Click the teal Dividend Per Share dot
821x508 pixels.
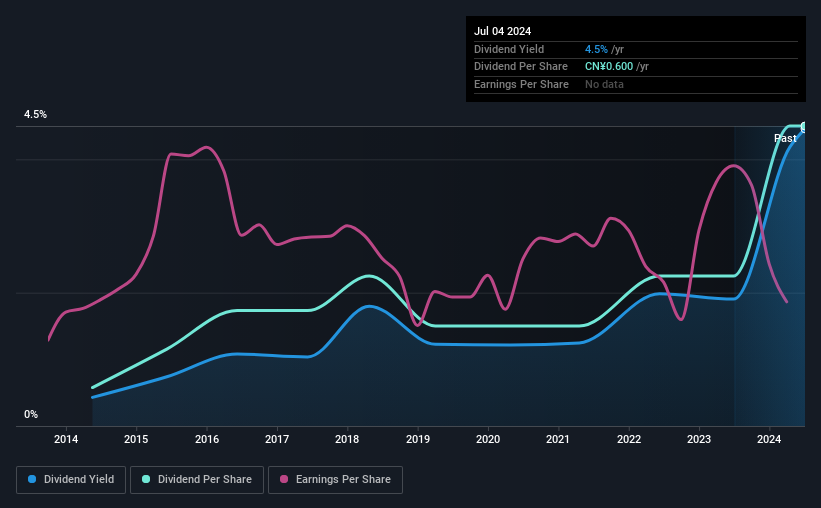pos(146,479)
